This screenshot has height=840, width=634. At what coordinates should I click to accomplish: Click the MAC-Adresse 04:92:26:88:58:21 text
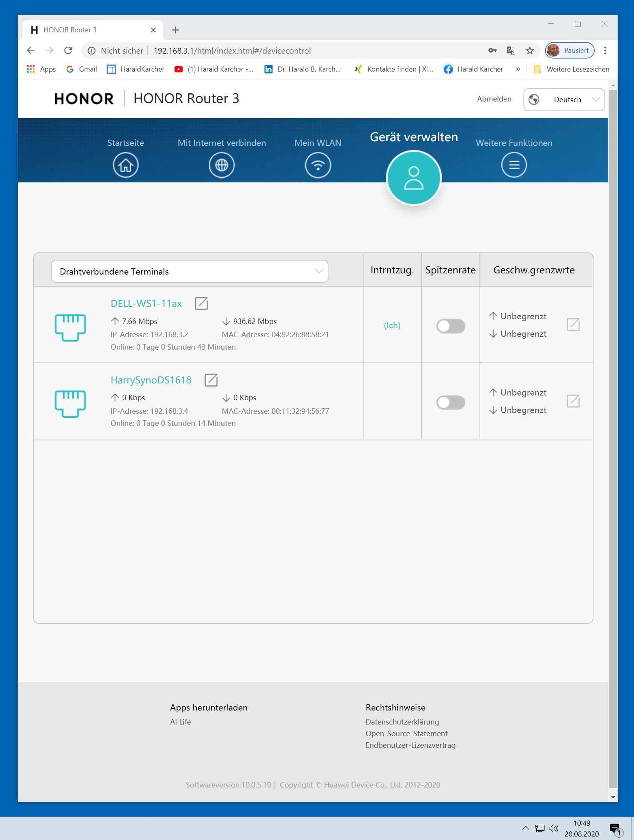tap(276, 334)
